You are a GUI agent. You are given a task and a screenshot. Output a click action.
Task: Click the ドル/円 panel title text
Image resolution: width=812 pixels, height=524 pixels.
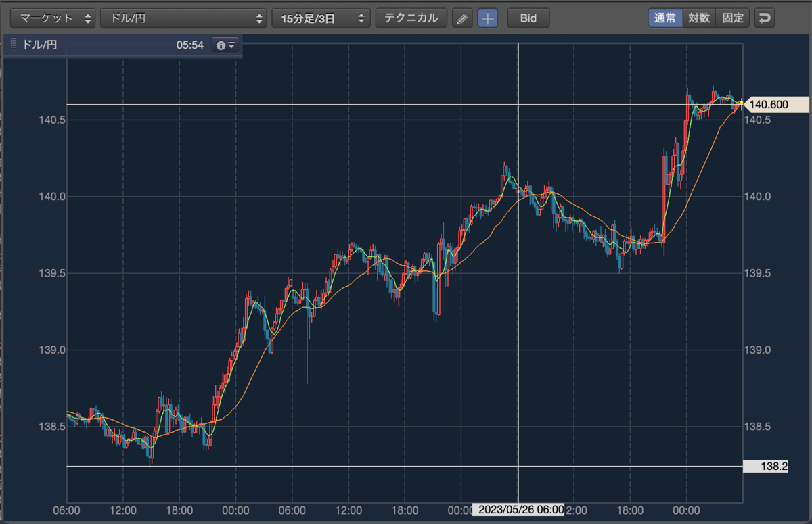tap(41, 45)
